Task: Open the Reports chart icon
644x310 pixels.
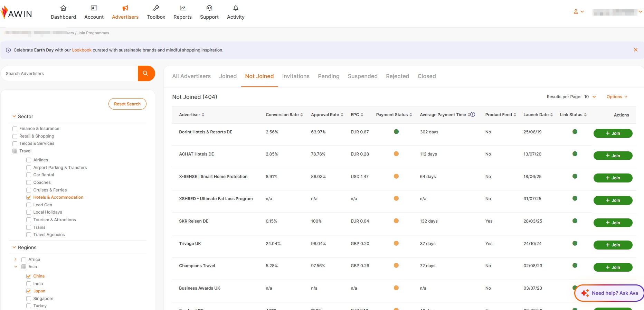Action: [182, 8]
